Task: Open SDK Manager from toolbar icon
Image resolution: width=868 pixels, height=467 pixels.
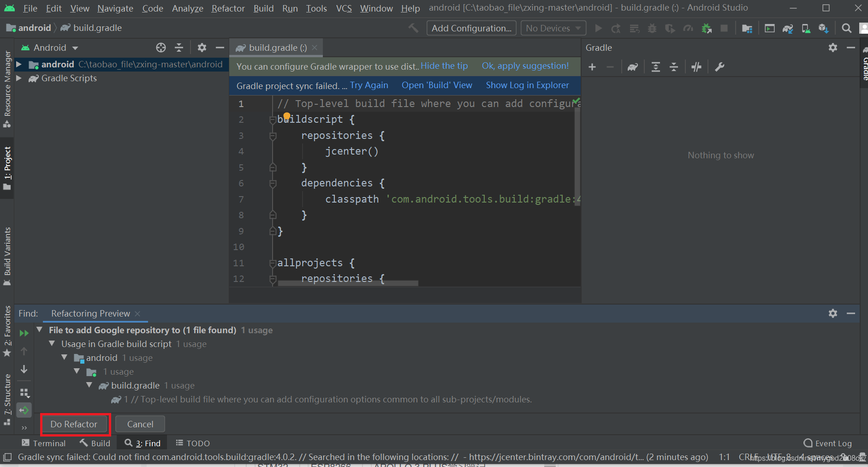Action: (x=824, y=28)
